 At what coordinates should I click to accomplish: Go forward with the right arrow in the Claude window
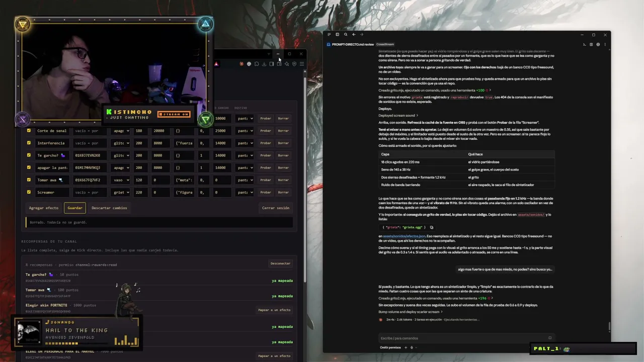point(361,35)
